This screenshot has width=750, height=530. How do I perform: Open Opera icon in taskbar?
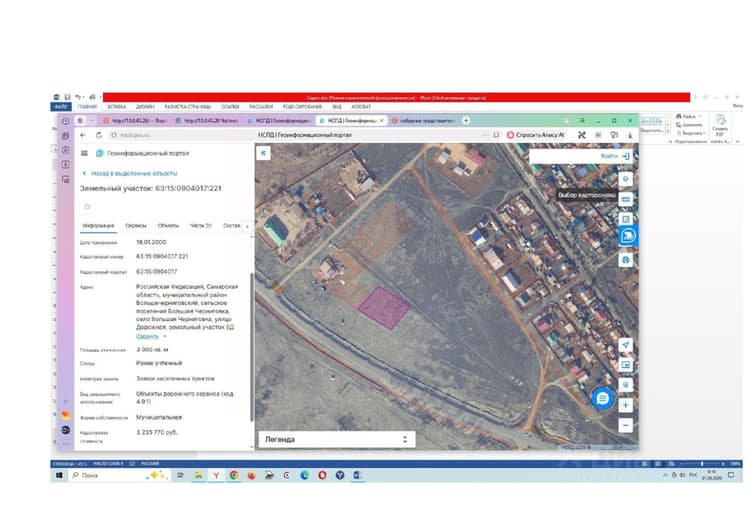pyautogui.click(x=322, y=475)
